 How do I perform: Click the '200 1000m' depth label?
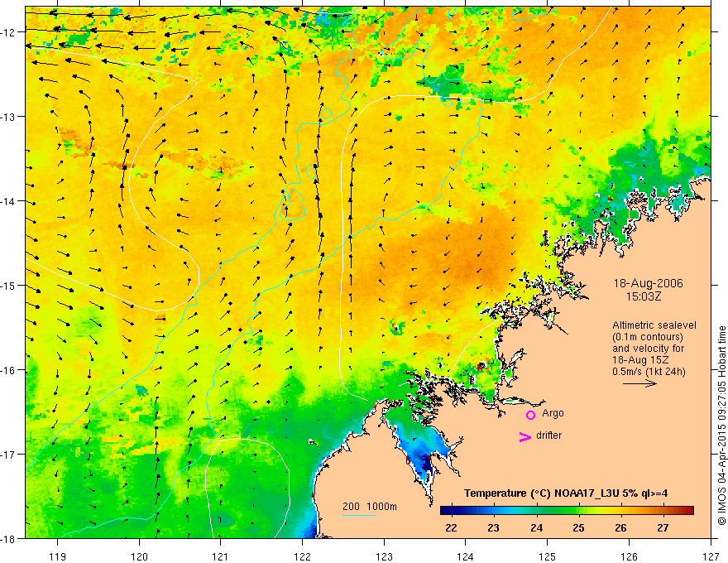(370, 507)
